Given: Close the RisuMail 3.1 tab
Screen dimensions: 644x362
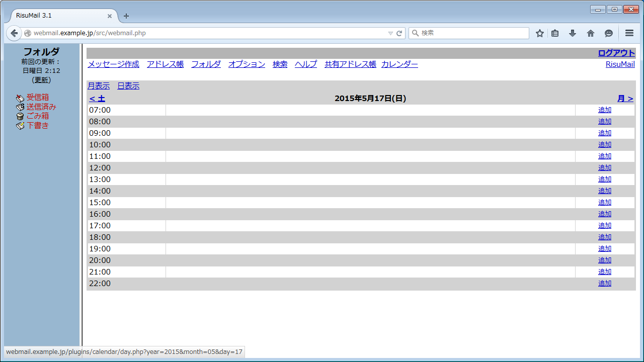Looking at the screenshot, I should pyautogui.click(x=110, y=16).
